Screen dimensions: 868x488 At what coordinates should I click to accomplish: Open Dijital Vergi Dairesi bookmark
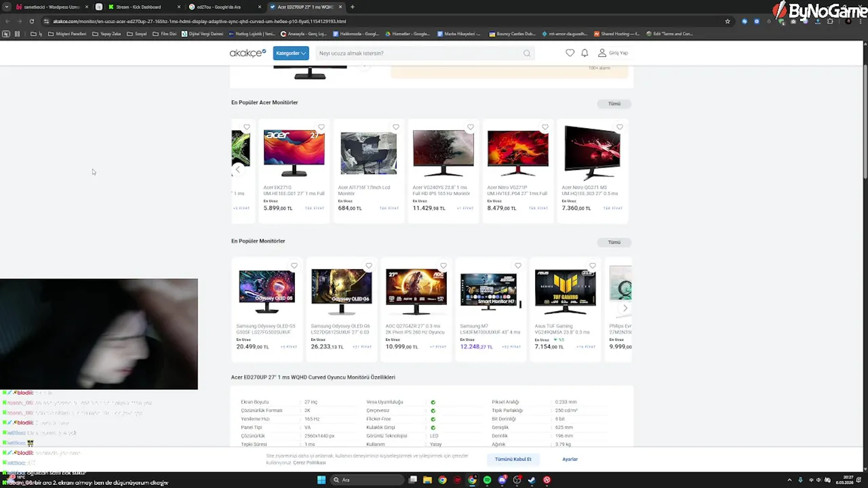point(202,33)
